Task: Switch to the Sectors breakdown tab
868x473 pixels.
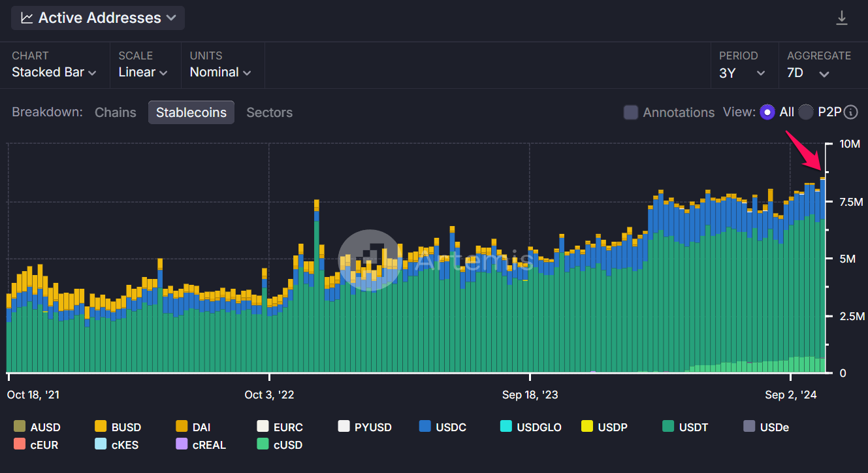Action: tap(269, 112)
